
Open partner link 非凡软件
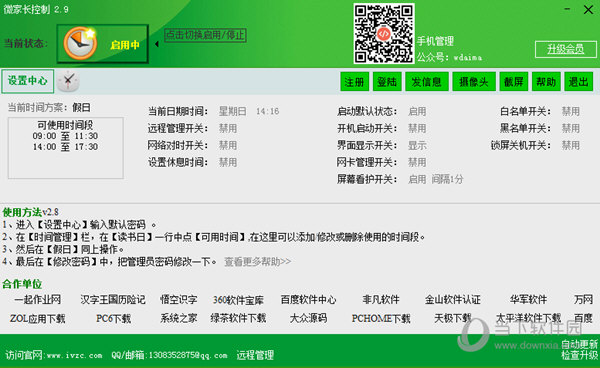381,300
